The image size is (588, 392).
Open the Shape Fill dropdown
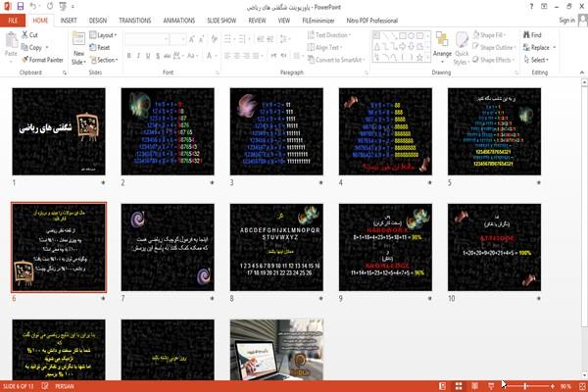[490, 35]
